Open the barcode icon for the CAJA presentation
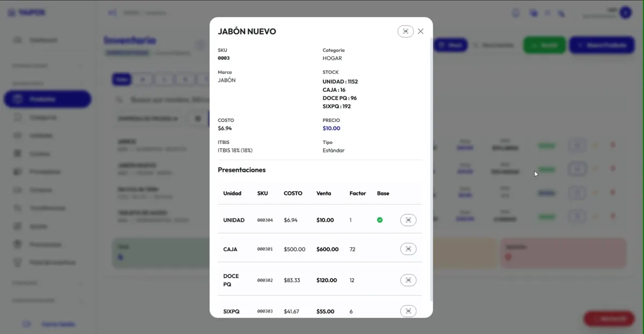The image size is (644, 334). [408, 249]
